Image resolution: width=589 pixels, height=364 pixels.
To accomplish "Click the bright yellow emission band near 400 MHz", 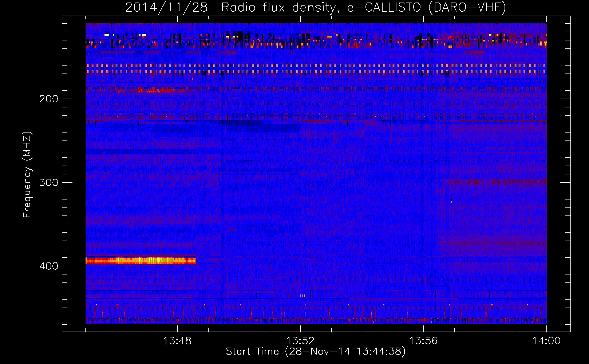I will pyautogui.click(x=141, y=260).
